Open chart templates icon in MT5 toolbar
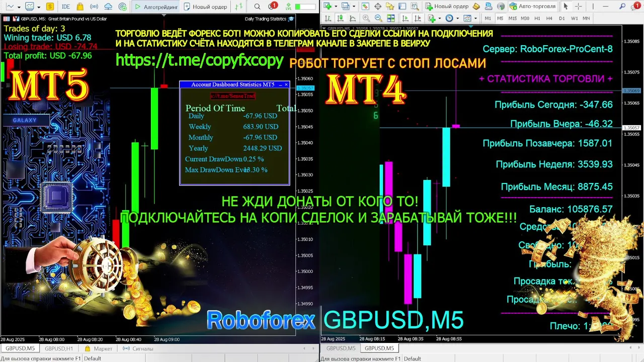The height and width of the screenshot is (362, 644). point(30,7)
